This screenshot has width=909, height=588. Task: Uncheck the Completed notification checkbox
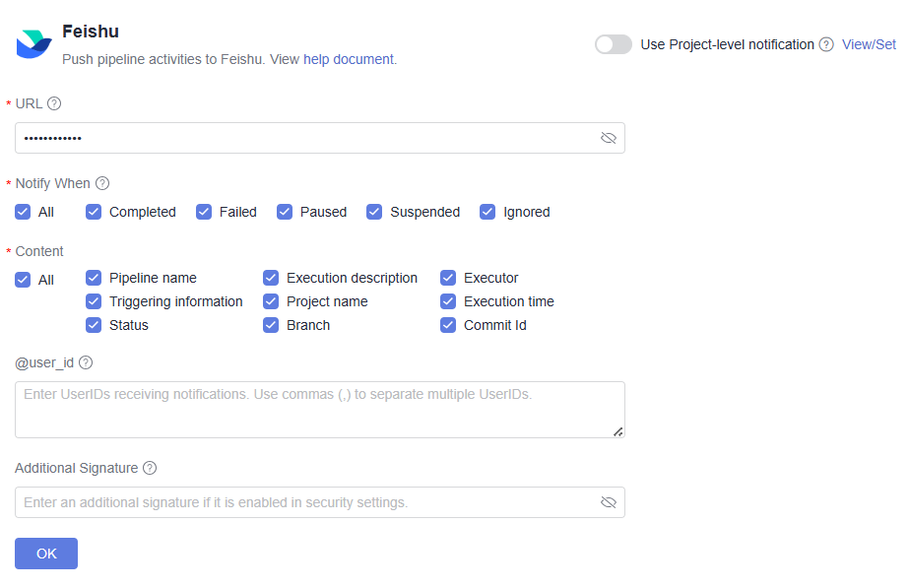coord(94,212)
